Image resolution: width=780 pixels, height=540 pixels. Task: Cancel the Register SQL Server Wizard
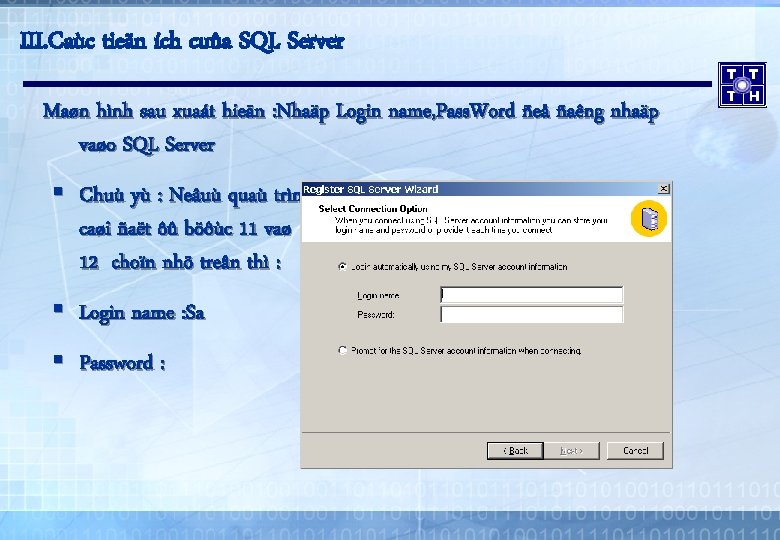pyautogui.click(x=635, y=450)
